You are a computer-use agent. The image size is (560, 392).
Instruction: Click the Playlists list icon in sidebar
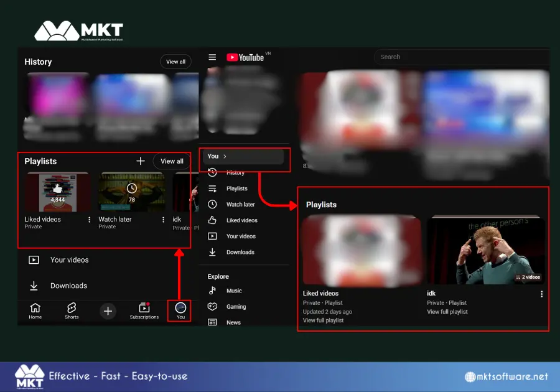point(212,189)
